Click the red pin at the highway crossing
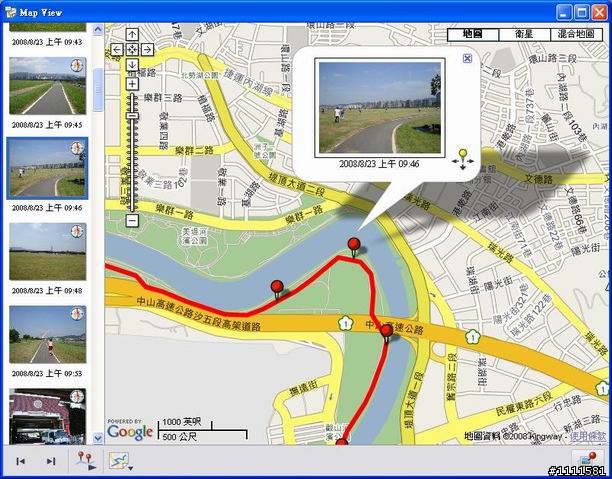The height and width of the screenshot is (479, 612). pos(387,333)
